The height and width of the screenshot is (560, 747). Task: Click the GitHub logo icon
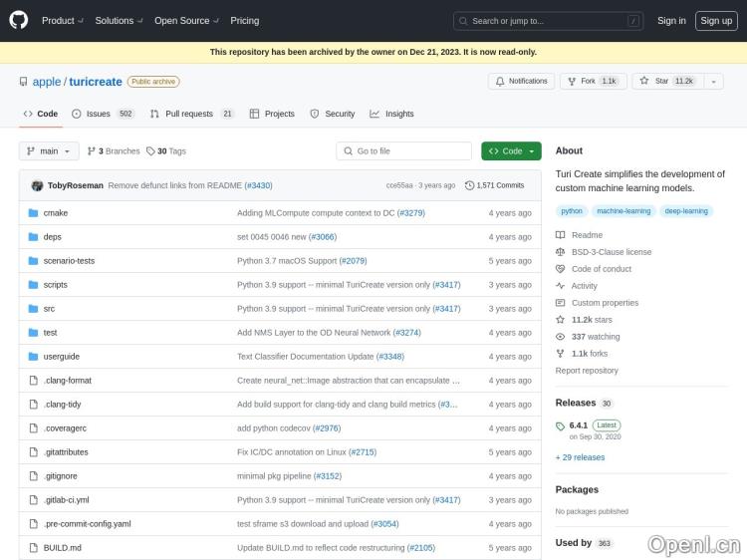tap(19, 20)
